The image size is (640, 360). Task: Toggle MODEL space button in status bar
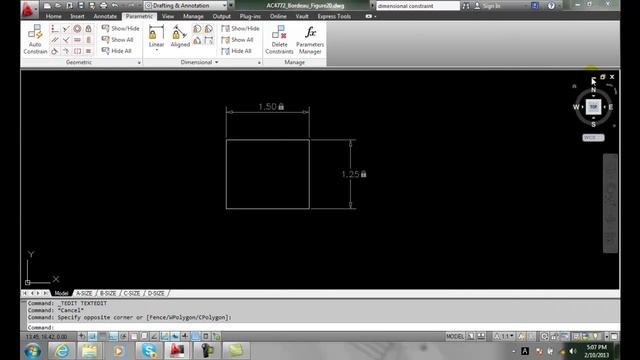click(x=455, y=336)
